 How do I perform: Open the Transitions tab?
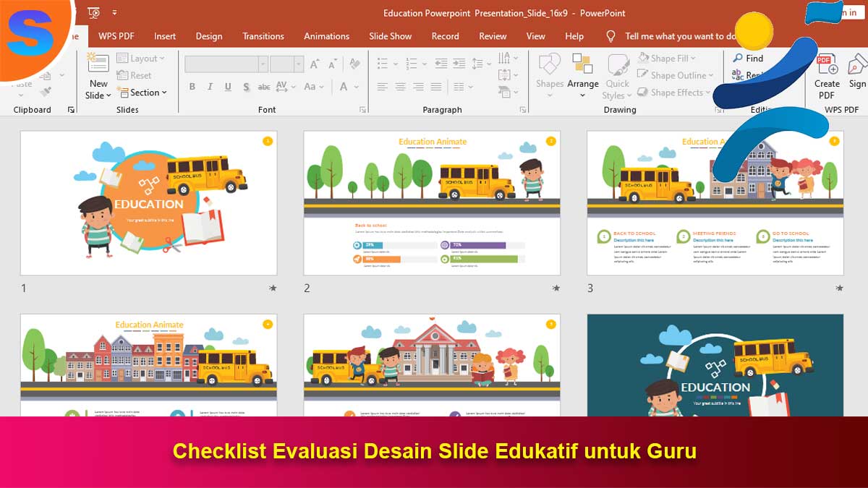pos(264,36)
